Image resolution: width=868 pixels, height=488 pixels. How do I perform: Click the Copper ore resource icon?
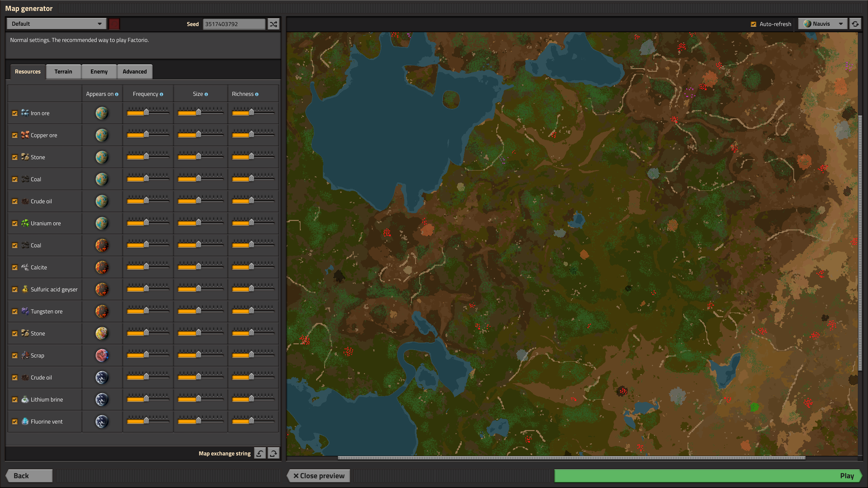pos(25,135)
